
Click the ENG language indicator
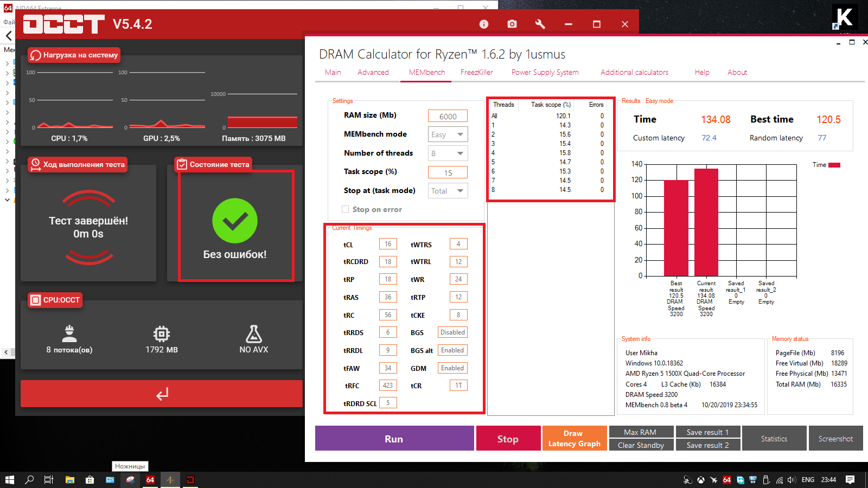pos(808,480)
